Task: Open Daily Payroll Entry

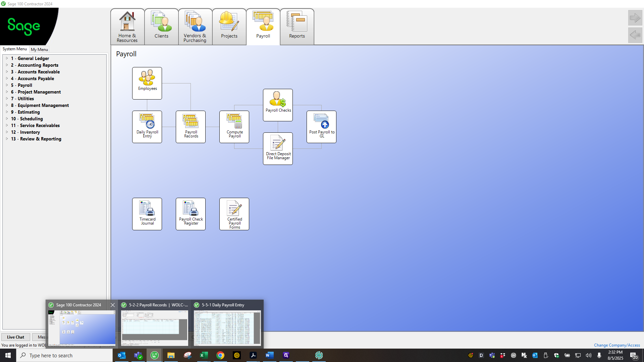Action: click(147, 127)
